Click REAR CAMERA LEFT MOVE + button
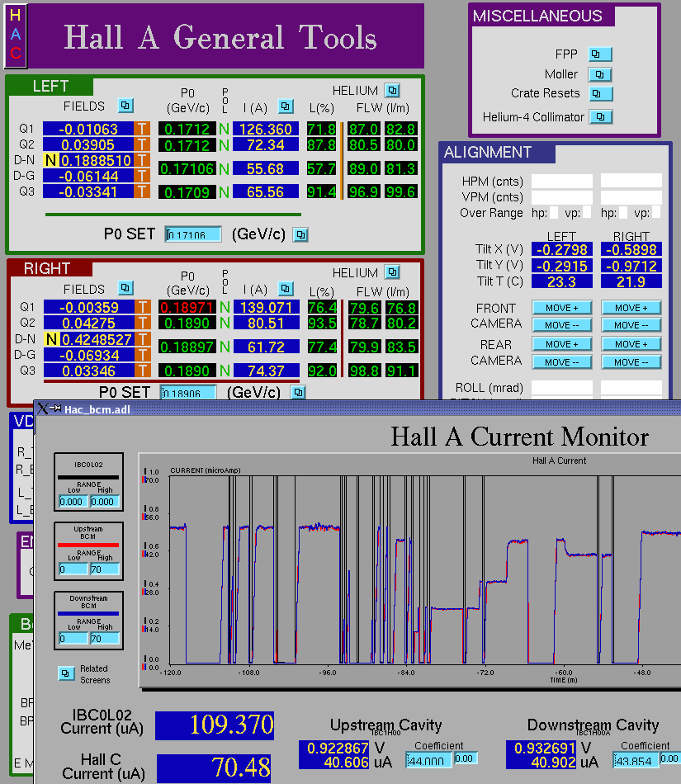The height and width of the screenshot is (784, 681). (562, 344)
